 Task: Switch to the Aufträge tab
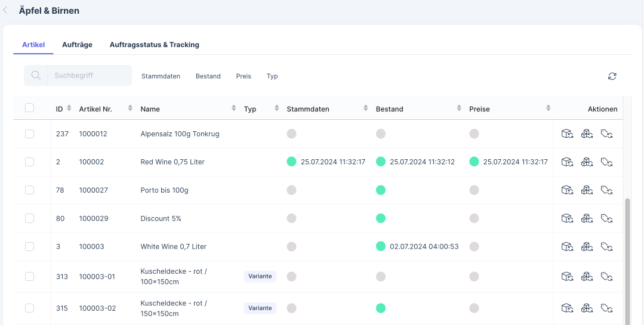(x=77, y=45)
